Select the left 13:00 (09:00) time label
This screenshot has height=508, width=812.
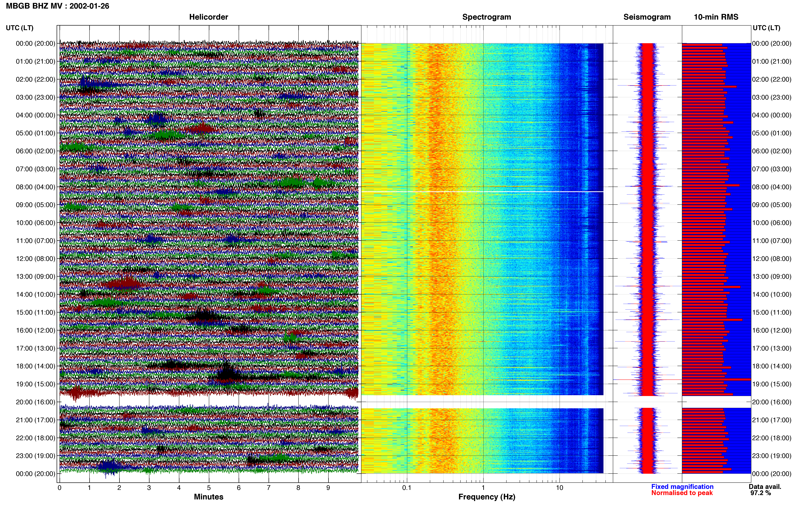click(x=36, y=277)
